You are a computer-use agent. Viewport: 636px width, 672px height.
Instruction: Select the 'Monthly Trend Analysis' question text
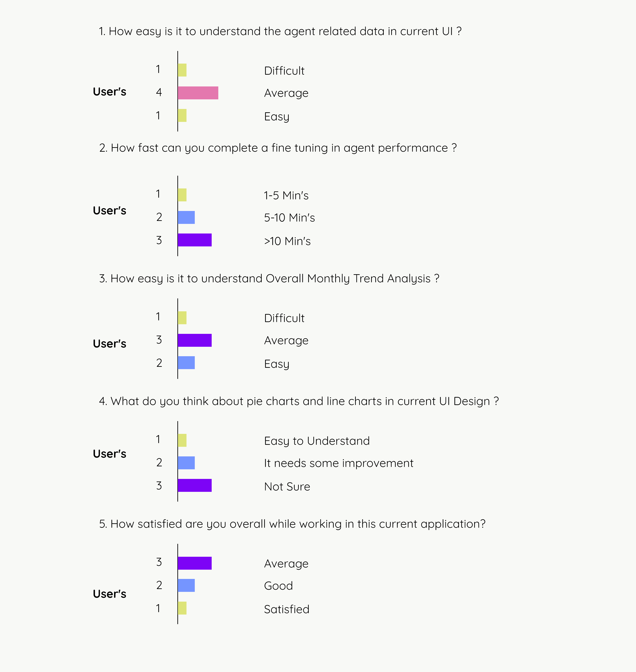tap(269, 279)
